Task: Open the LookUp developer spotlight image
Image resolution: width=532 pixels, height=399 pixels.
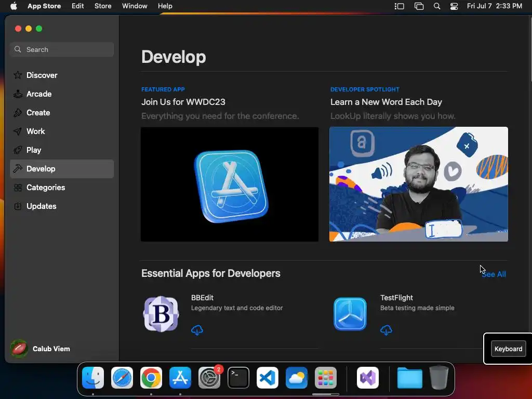Action: coord(419,184)
